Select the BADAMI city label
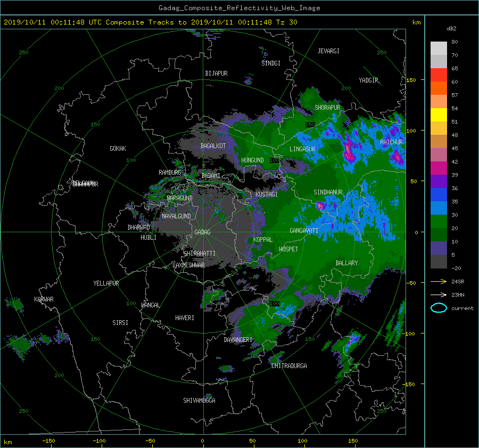 (x=211, y=176)
